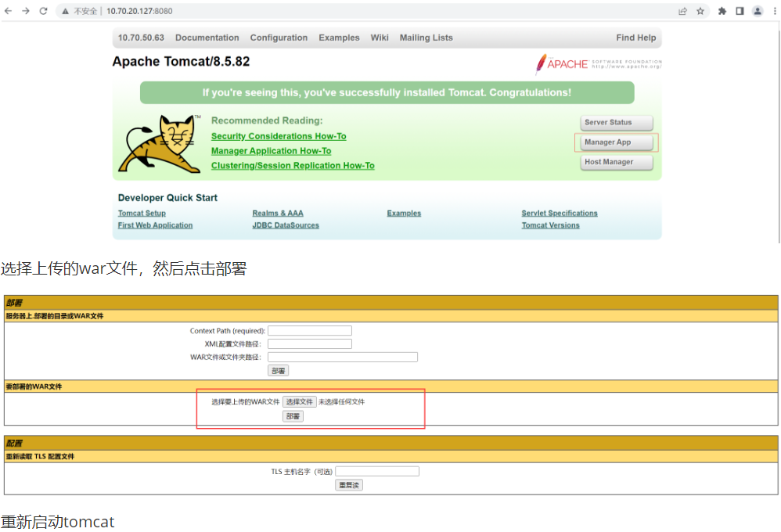This screenshot has height=532, width=781.
Task: Open Clustering/Session Replication How-To link
Action: pyautogui.click(x=293, y=166)
